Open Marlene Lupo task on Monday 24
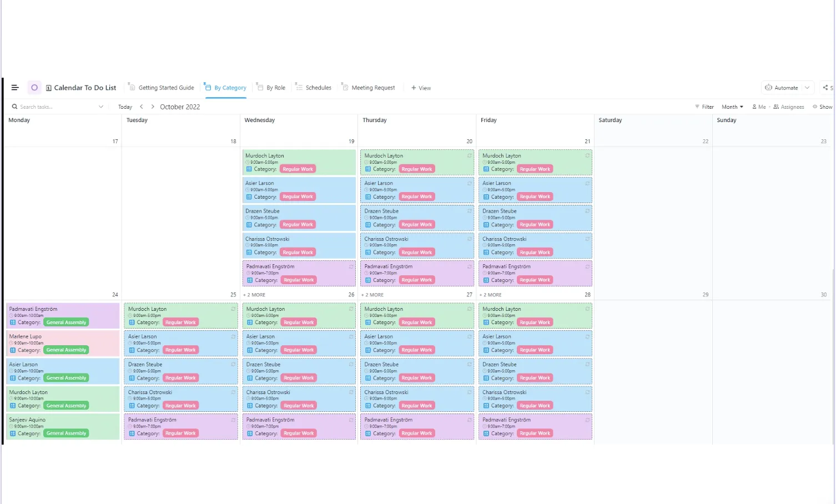The image size is (836, 504). [63, 344]
